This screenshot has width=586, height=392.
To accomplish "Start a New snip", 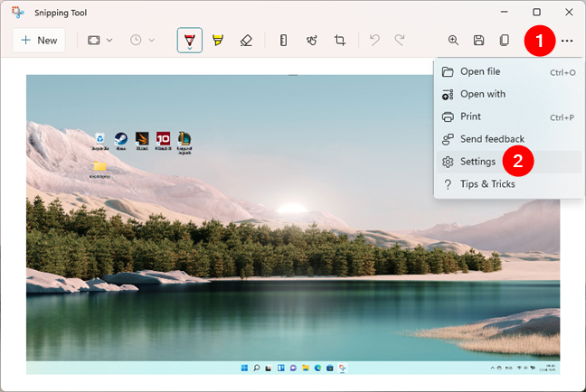I will pyautogui.click(x=39, y=41).
